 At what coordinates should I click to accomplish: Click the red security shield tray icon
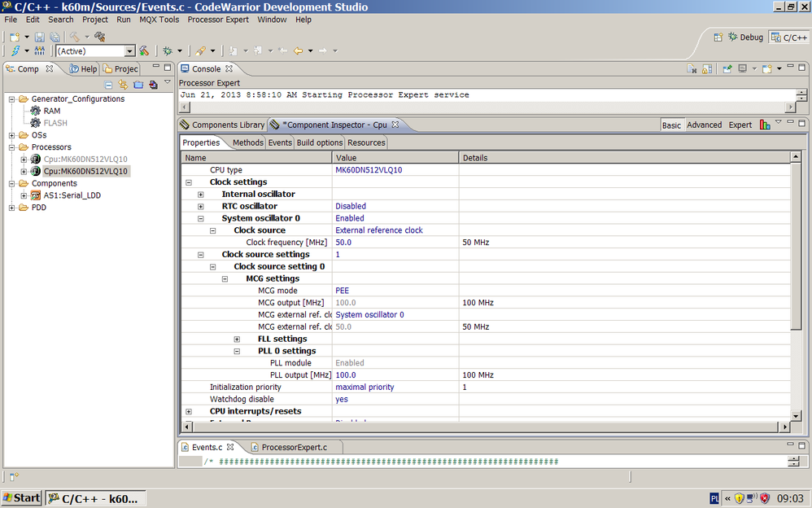pos(764,499)
